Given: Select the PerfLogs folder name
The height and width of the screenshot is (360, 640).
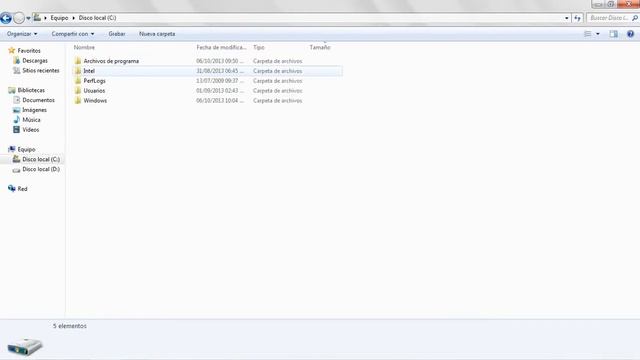Looking at the screenshot, I should [94, 81].
